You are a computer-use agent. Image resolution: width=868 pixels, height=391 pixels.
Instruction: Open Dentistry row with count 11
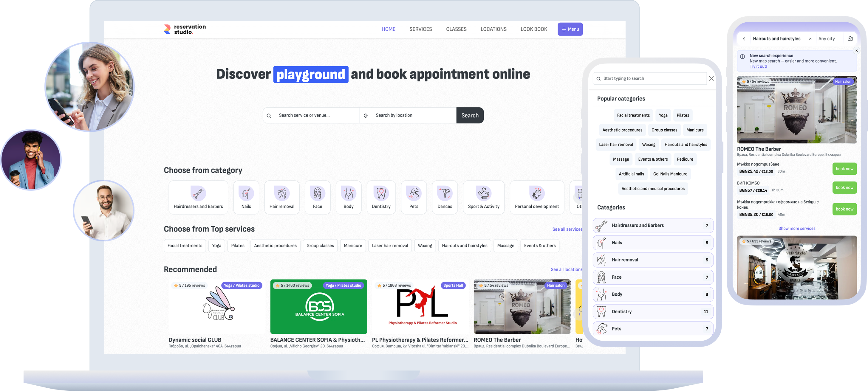click(653, 311)
